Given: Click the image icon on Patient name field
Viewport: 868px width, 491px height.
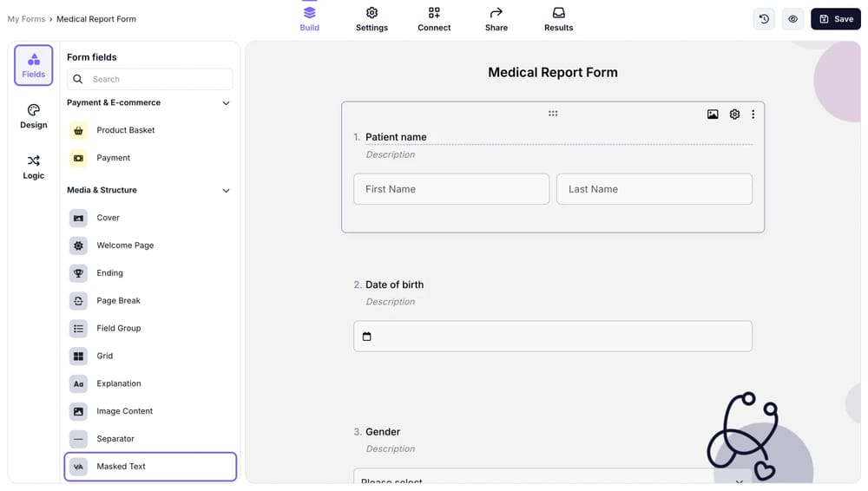Looking at the screenshot, I should [x=713, y=115].
